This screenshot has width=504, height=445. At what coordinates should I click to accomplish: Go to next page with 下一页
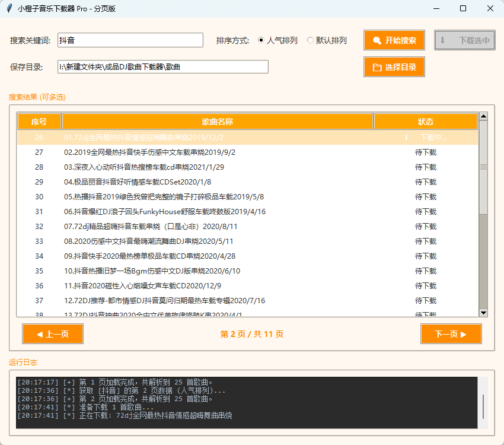point(451,333)
